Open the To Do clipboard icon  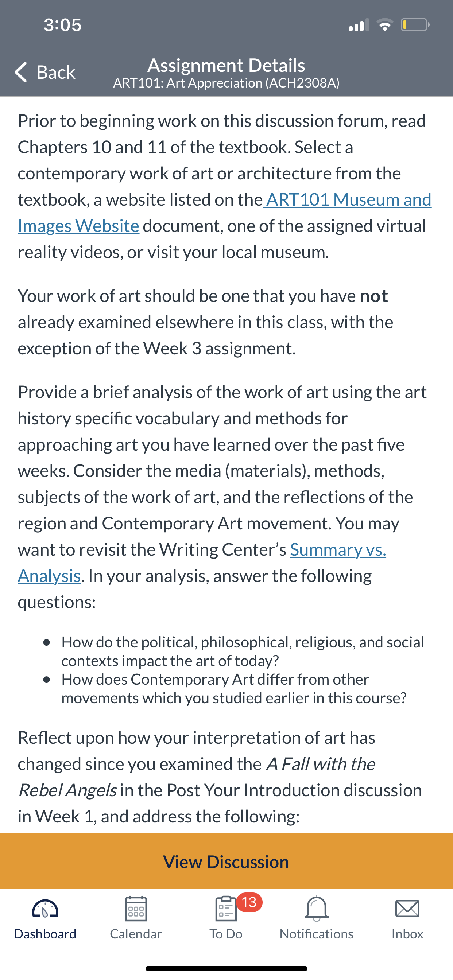[226, 909]
